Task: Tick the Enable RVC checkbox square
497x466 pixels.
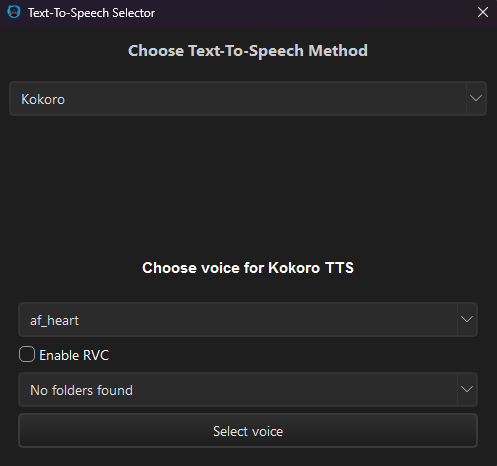Action: [x=27, y=354]
